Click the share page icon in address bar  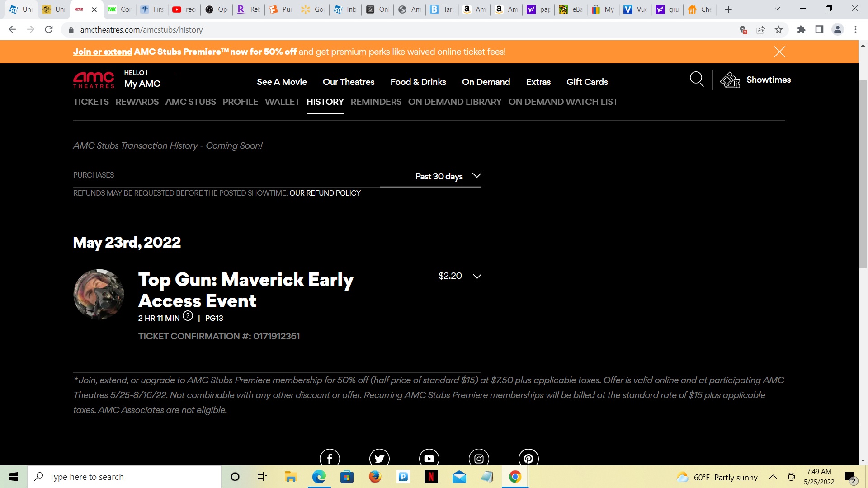(760, 30)
